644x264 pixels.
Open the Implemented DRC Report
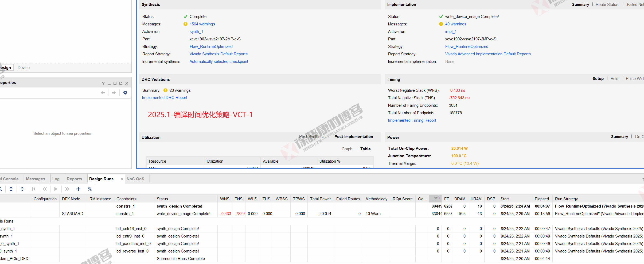coord(165,98)
